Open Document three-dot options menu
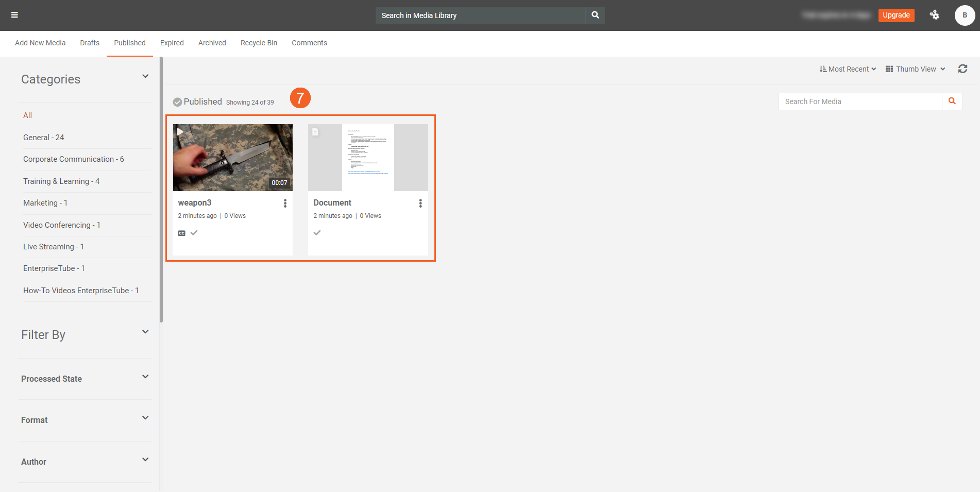This screenshot has height=492, width=980. pos(420,203)
